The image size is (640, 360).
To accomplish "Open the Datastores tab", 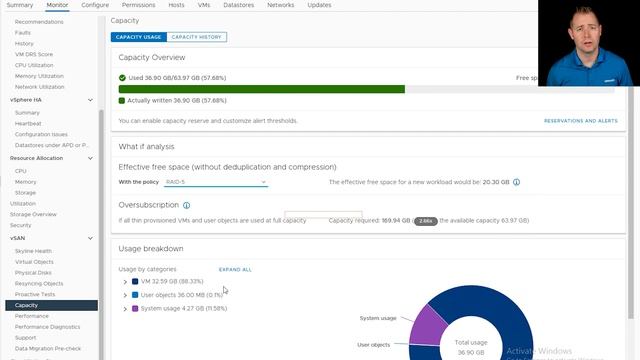I will (238, 5).
